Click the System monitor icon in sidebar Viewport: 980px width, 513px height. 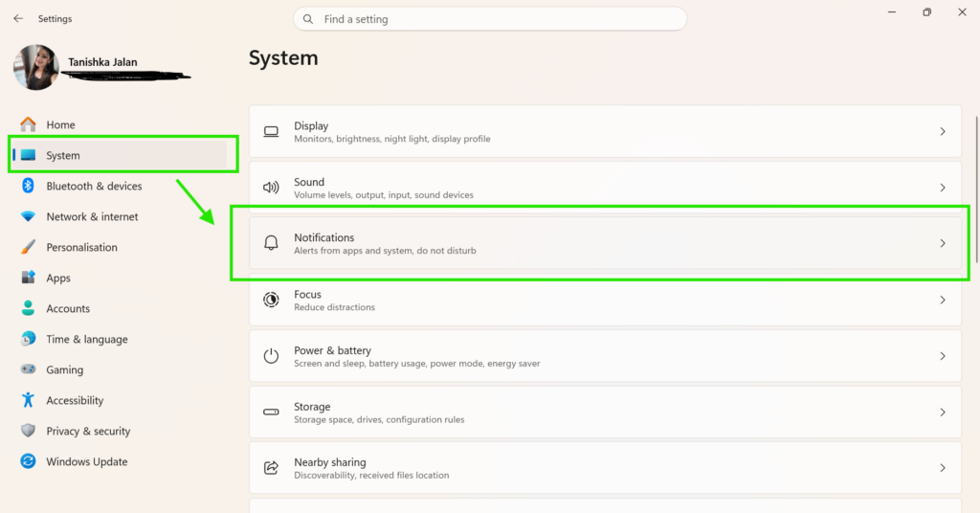pyautogui.click(x=28, y=155)
